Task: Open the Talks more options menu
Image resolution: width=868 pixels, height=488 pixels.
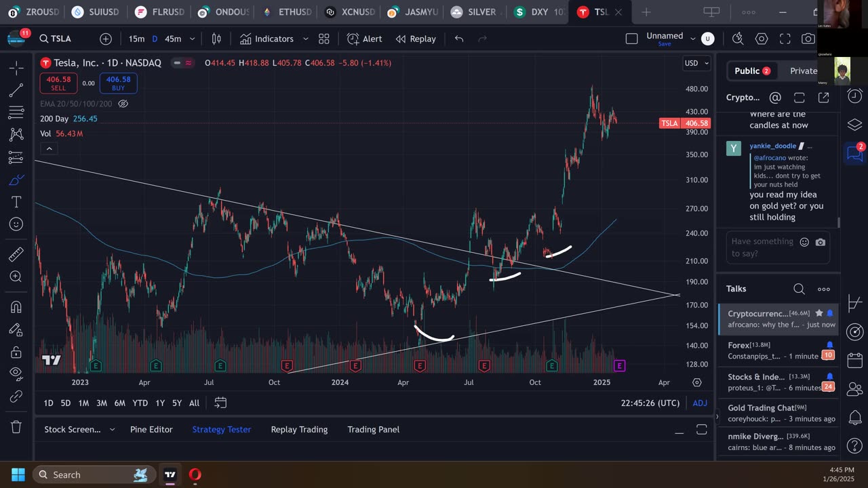Action: [824, 289]
